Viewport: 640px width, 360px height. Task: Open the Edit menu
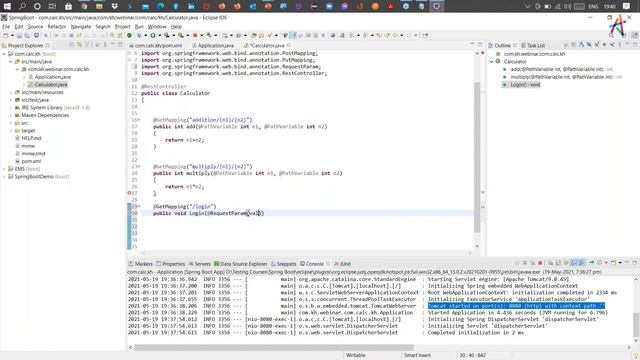pos(19,27)
